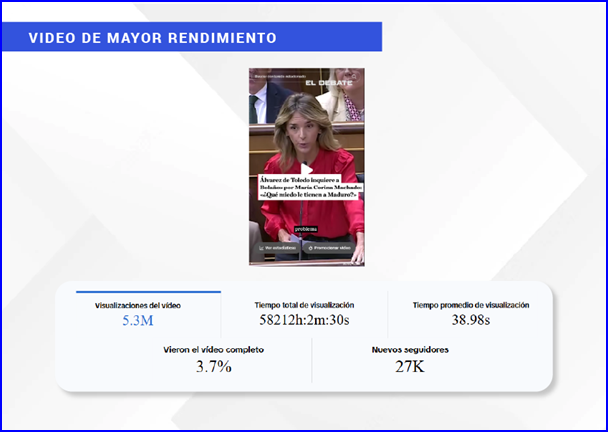Image resolution: width=608 pixels, height=432 pixels.
Task: Show the Nuevos seguidores metric
Action: (x=410, y=350)
